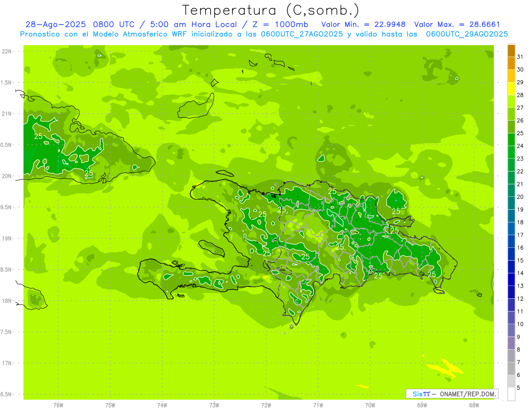Image resolution: width=532 pixels, height=411 pixels.
Task: Click the '76W' longitude label
Action: (x=58, y=405)
